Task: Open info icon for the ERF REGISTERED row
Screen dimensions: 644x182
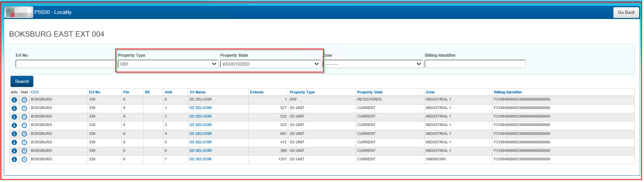Action: tap(14, 100)
